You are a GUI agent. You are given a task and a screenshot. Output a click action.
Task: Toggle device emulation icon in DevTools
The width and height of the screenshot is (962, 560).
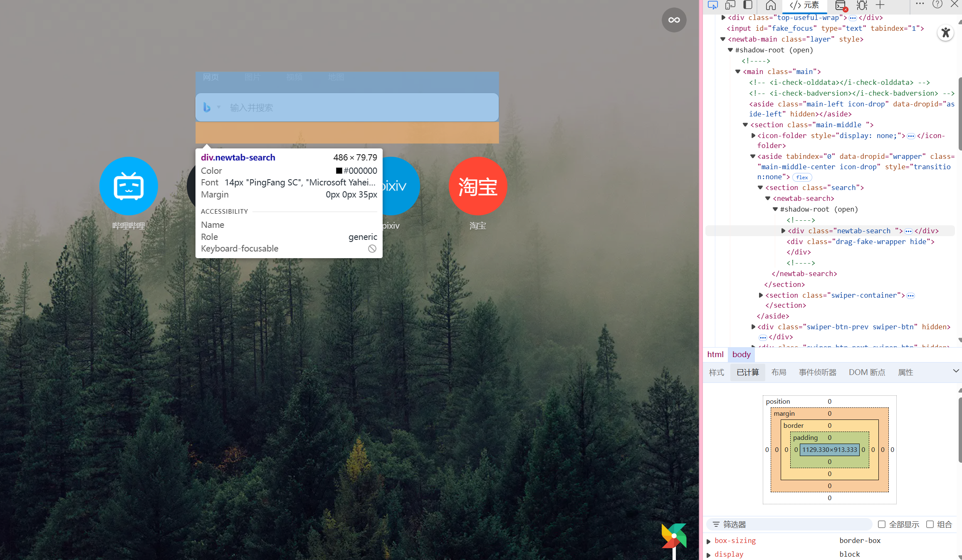[730, 5]
